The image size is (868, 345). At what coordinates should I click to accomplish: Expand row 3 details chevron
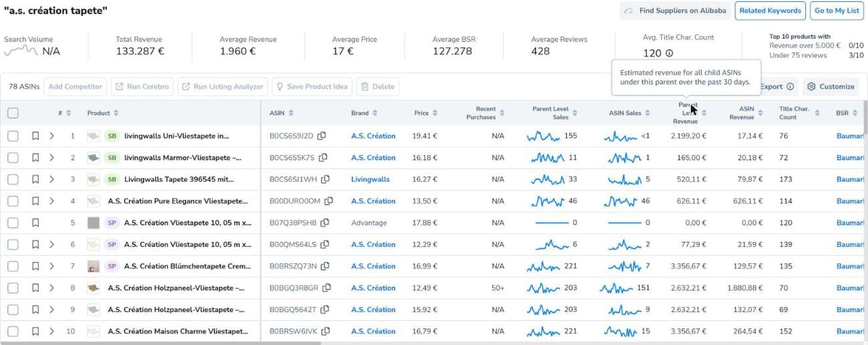coord(51,179)
